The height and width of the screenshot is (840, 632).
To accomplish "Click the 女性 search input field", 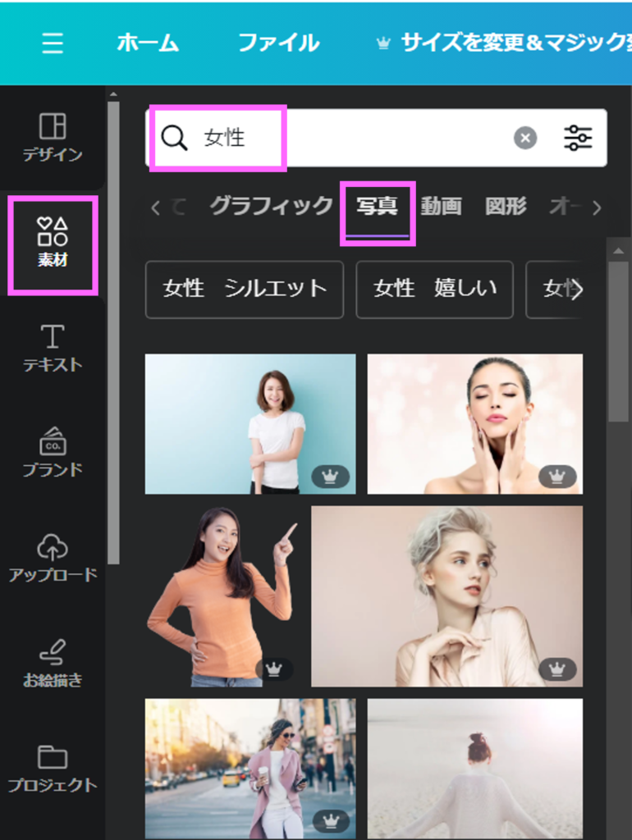I will 345,138.
